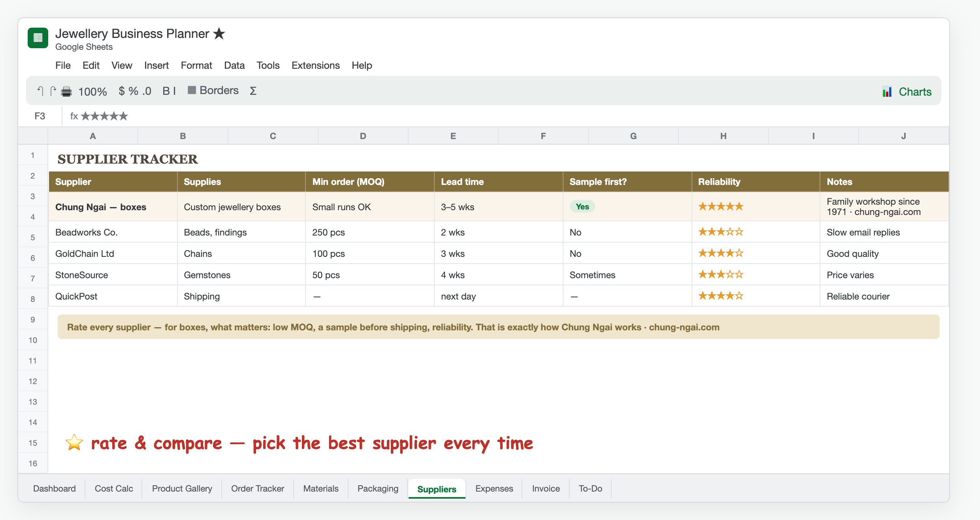
Task: Open the Extensions menu
Action: [x=316, y=65]
